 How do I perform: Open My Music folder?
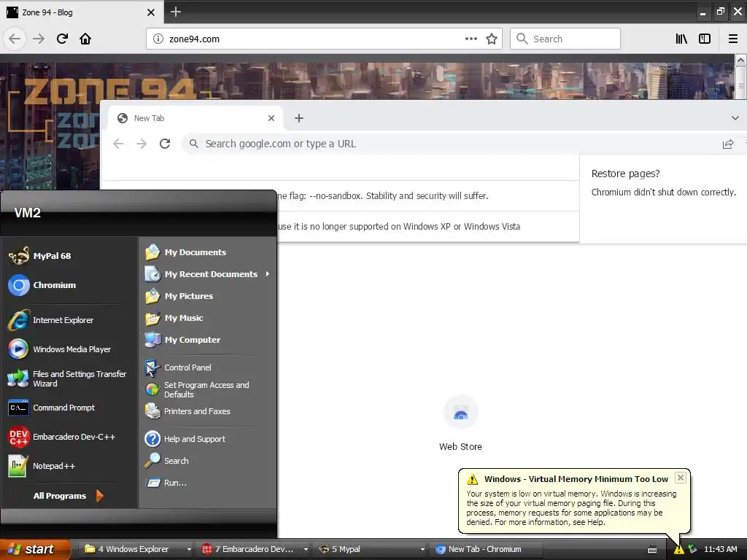(x=174, y=318)
